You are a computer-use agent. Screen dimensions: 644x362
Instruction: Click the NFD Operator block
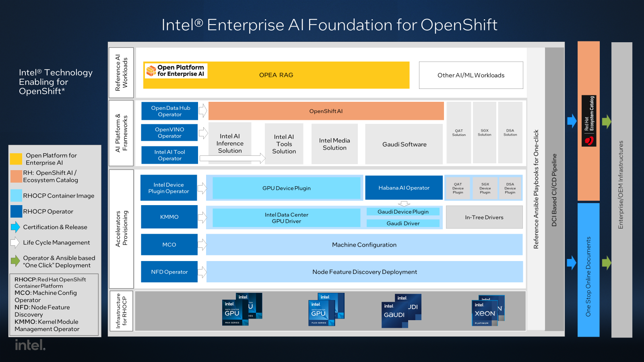point(169,272)
